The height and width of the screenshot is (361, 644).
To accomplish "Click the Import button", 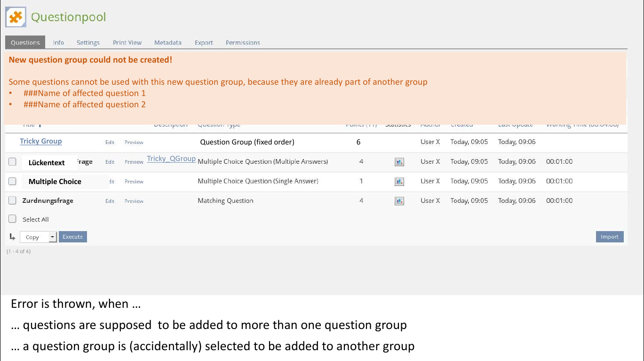I will (x=609, y=237).
